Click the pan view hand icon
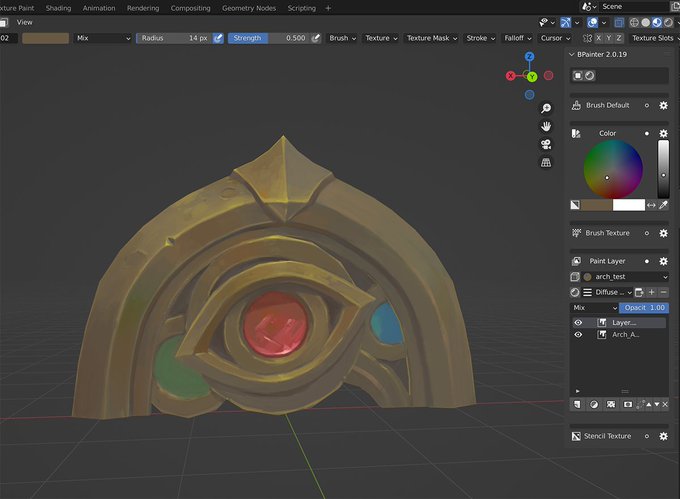The height and width of the screenshot is (499, 680). point(546,126)
